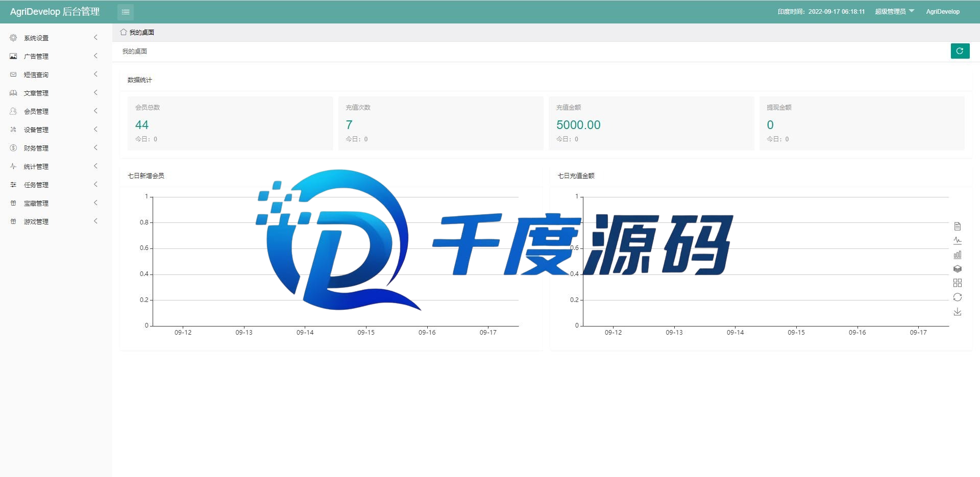Click the 充值次数 7 stat card
Viewport: 980px width, 477px height.
pos(440,123)
